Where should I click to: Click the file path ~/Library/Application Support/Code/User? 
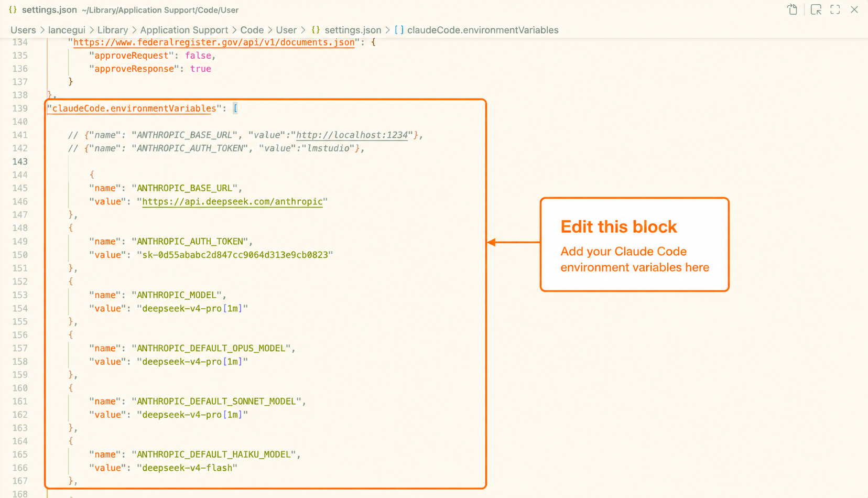point(160,10)
